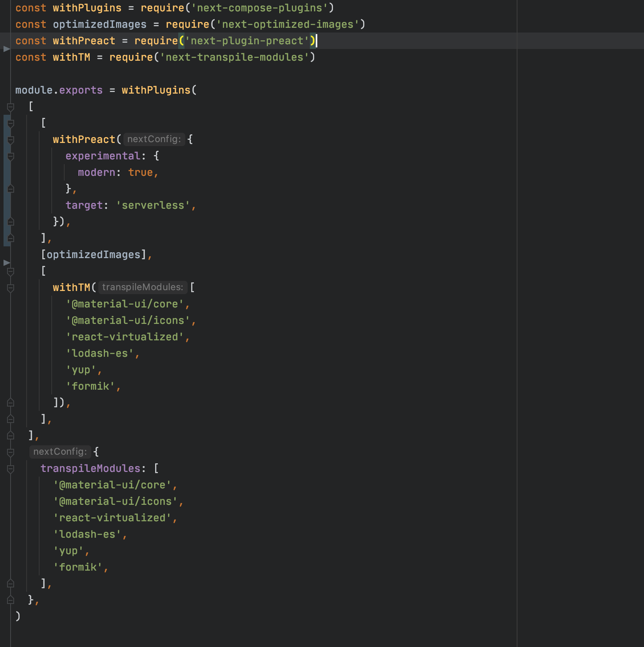Click the transpileModules hint chip inside the withTM call
The image size is (644, 647).
pos(142,287)
